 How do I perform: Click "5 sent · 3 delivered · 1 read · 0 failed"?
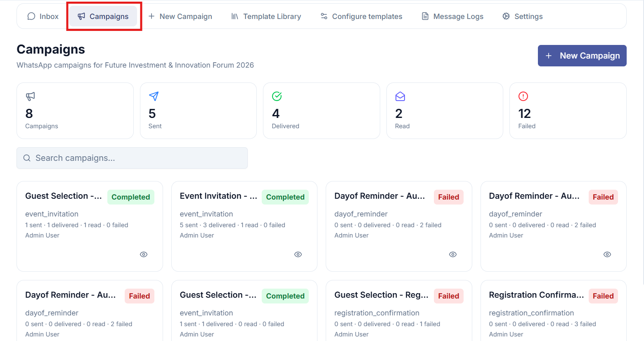[x=232, y=225]
